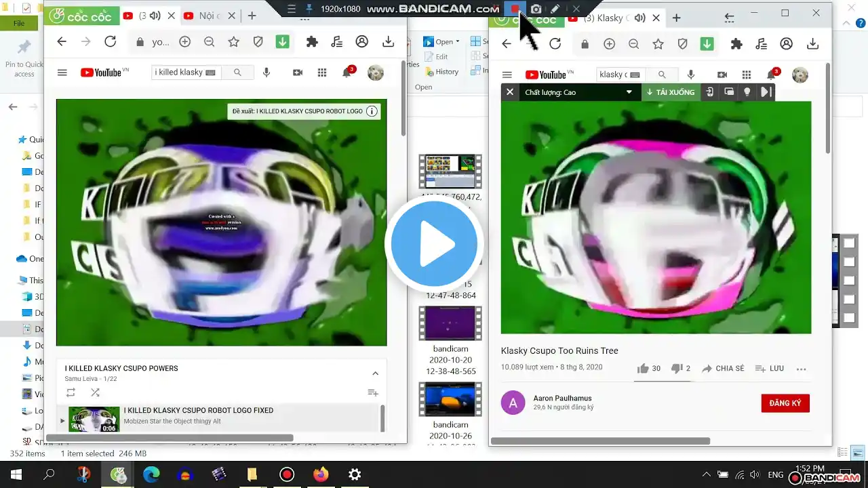The height and width of the screenshot is (488, 868).
Task: Like the Klasky Csupo video
Action: [643, 368]
